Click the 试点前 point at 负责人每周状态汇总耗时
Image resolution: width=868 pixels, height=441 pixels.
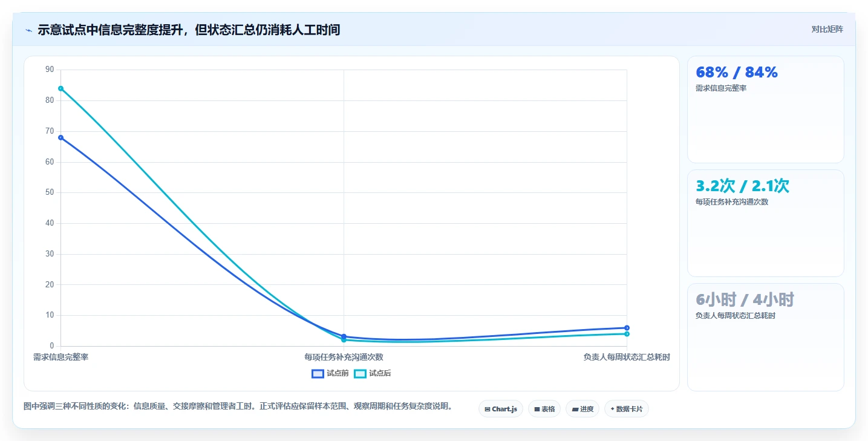627,328
